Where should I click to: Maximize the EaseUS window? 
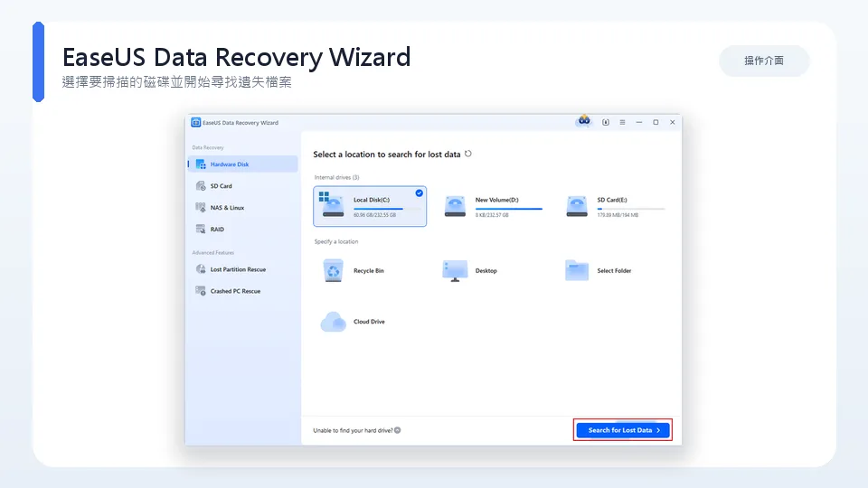(x=656, y=122)
